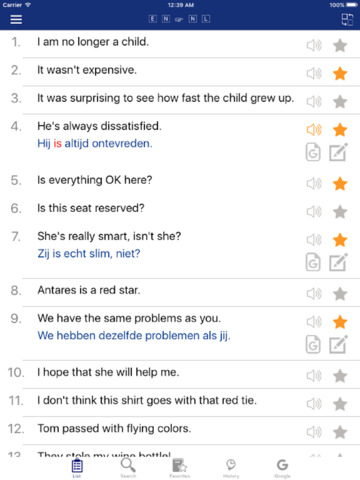Play audio for "I am no longer a child."
Viewport: 360px width, 480px height.
point(314,45)
